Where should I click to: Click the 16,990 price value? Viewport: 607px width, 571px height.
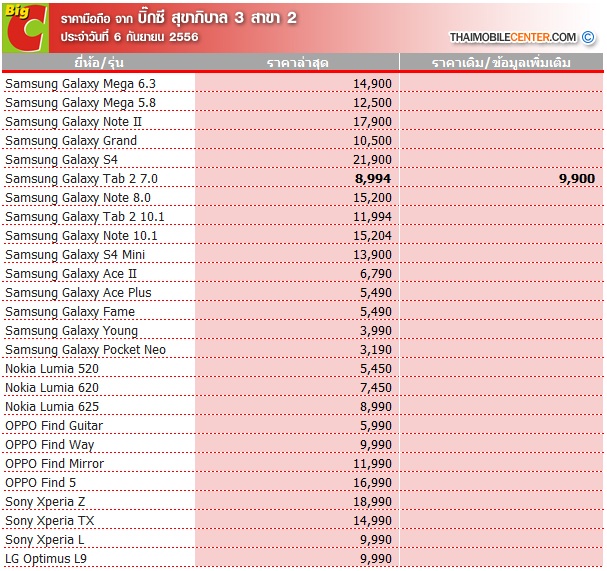(x=372, y=482)
